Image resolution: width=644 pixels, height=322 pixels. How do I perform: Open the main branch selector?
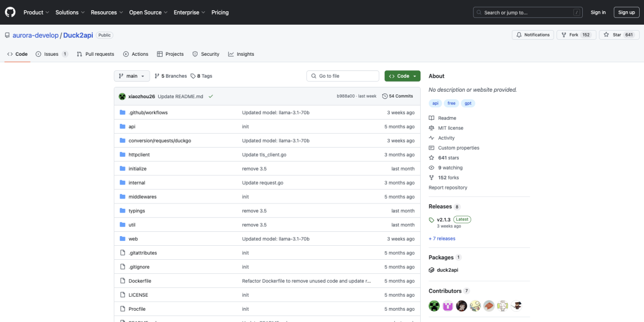click(x=131, y=76)
